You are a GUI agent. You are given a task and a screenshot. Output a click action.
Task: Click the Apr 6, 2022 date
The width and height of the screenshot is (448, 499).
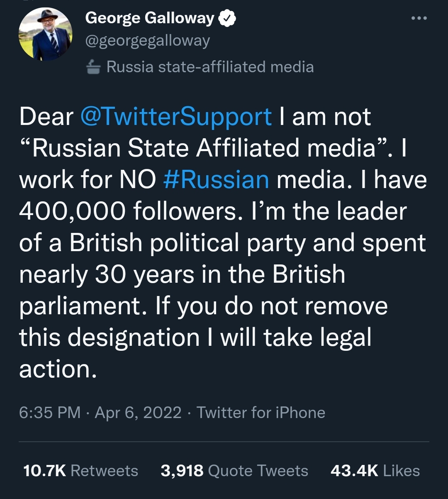pos(138,413)
